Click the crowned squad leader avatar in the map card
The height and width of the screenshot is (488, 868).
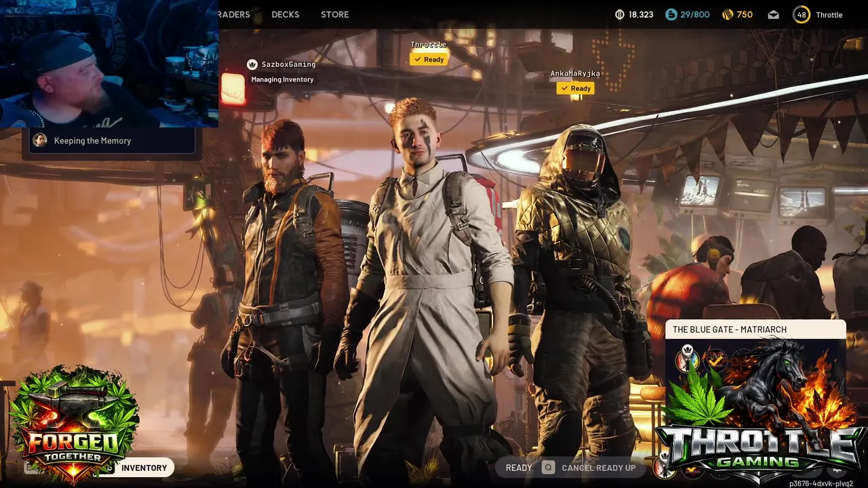(688, 360)
